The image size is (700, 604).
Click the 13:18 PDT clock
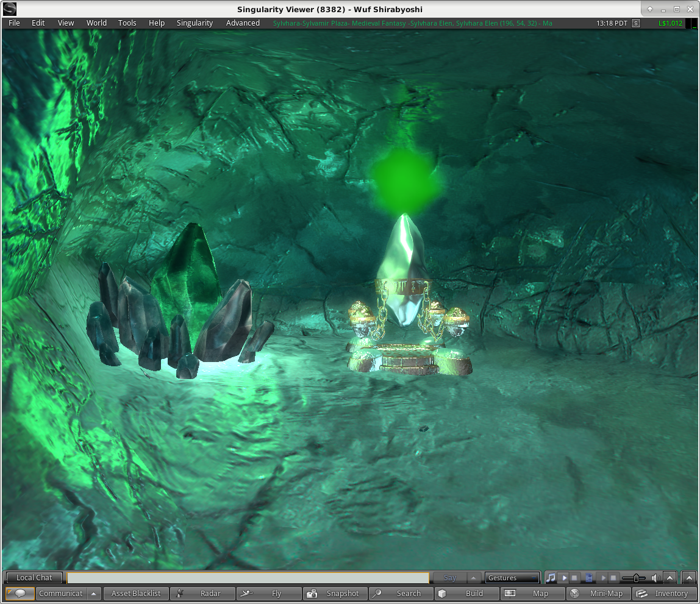pos(612,23)
